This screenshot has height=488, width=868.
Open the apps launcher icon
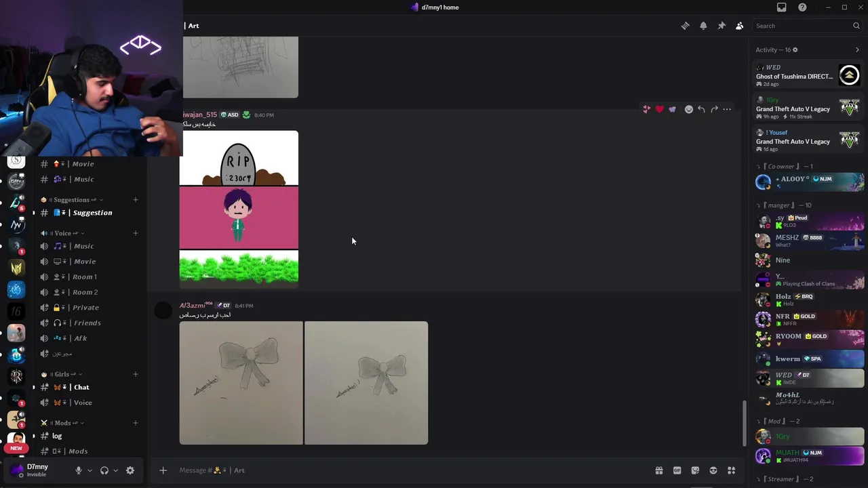coord(732,470)
